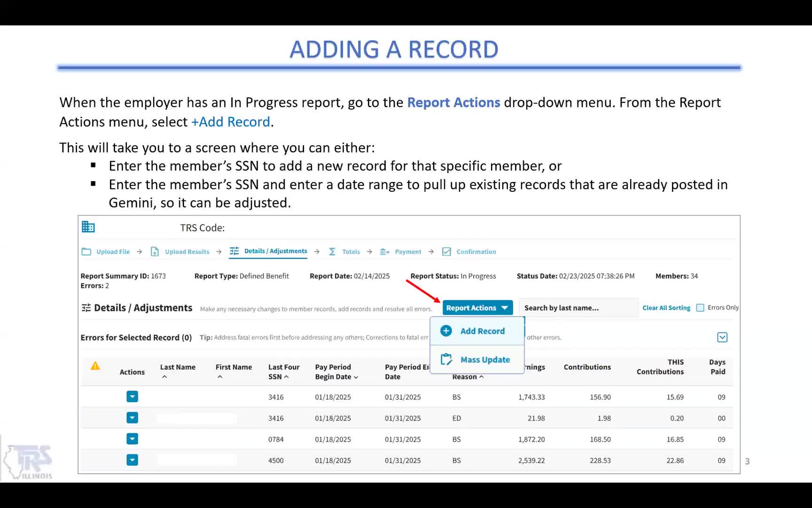
Task: Toggle sort arrow on the Reason column
Action: tap(481, 377)
